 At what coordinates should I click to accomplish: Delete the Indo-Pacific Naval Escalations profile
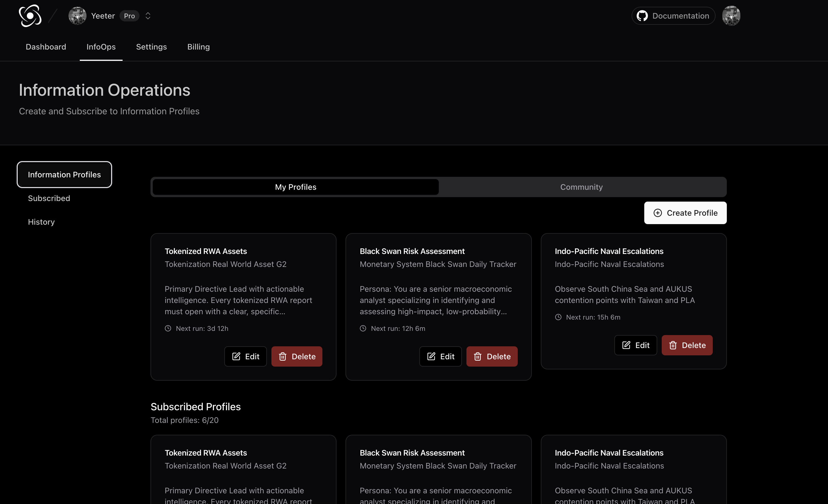click(687, 345)
